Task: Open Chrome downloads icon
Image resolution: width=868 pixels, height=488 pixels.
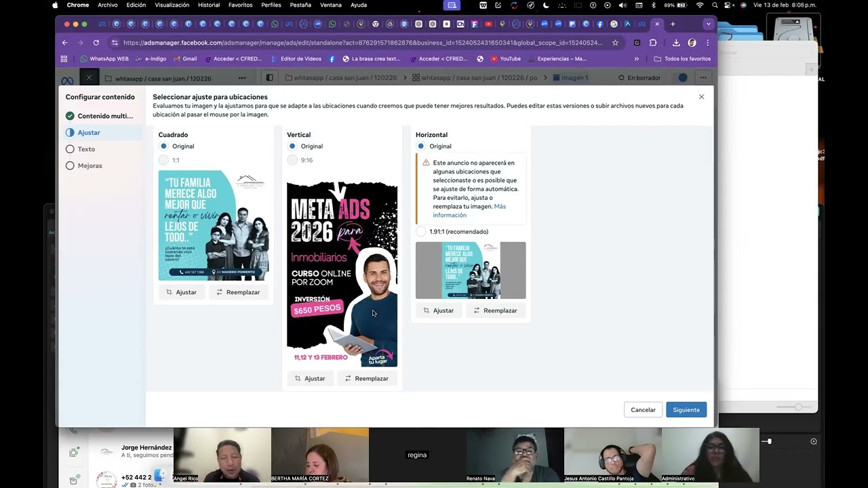Action: [676, 43]
